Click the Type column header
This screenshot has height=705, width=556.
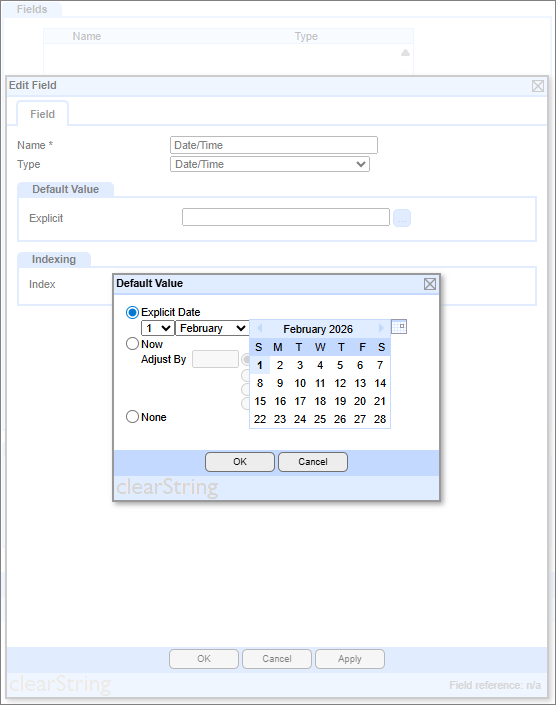(x=306, y=36)
